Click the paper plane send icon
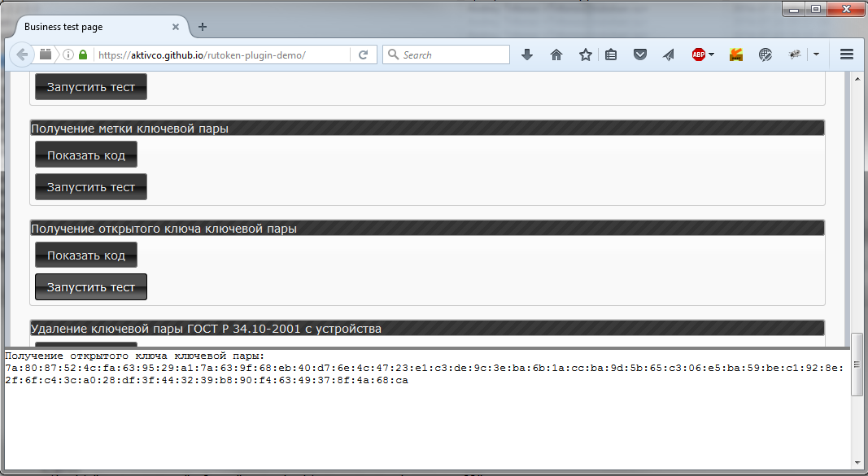Viewport: 868px width, 476px height. click(x=669, y=55)
